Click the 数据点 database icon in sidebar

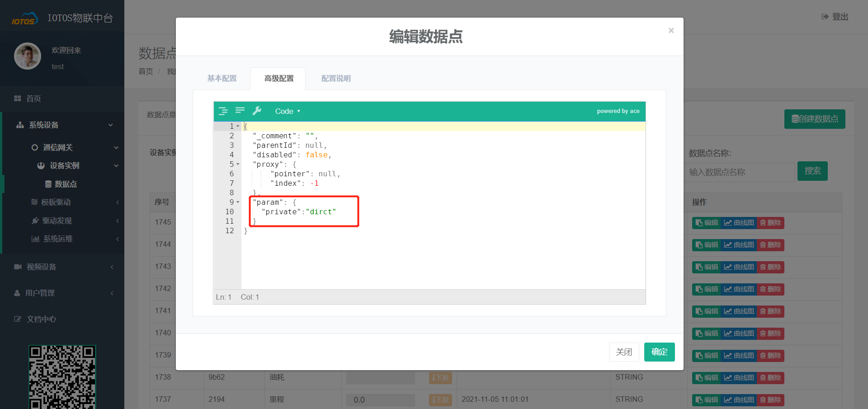(x=48, y=184)
